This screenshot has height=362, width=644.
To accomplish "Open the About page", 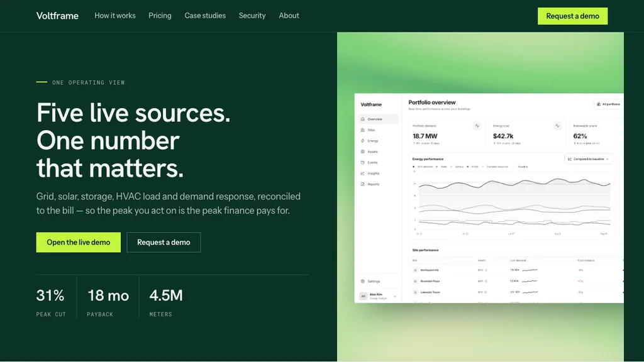I will pyautogui.click(x=289, y=16).
